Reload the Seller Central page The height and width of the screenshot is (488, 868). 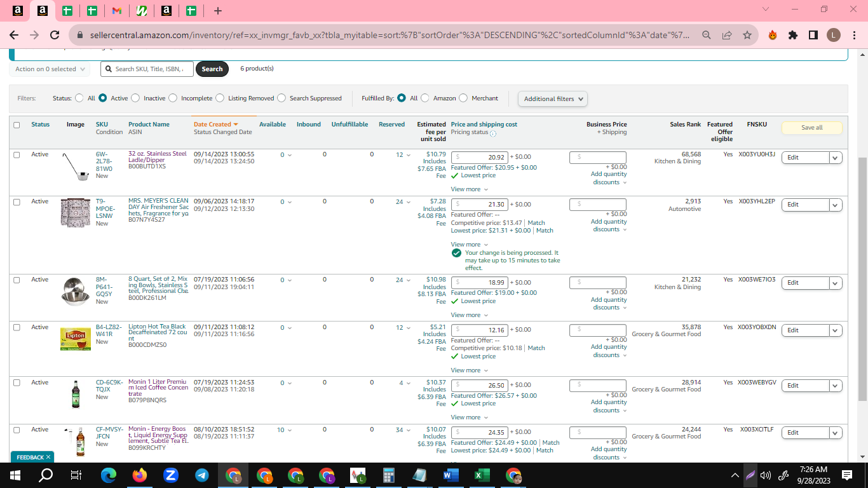click(x=55, y=36)
